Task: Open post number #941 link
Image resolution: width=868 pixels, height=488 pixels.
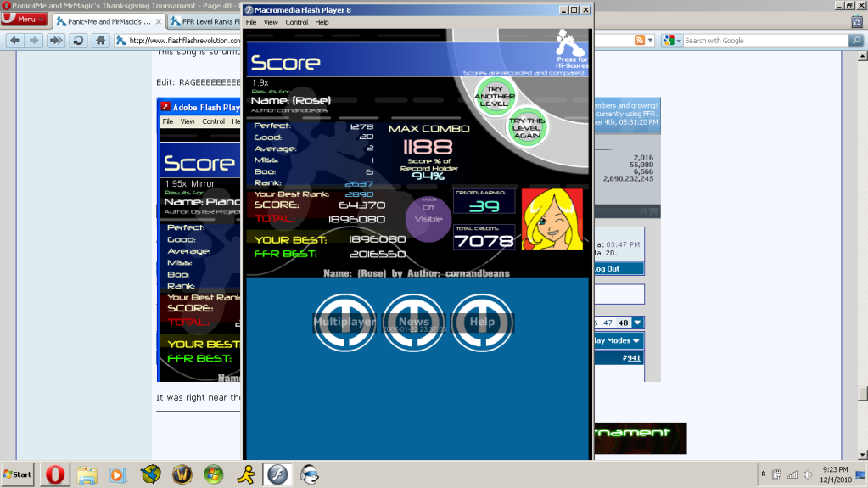Action: [x=633, y=358]
